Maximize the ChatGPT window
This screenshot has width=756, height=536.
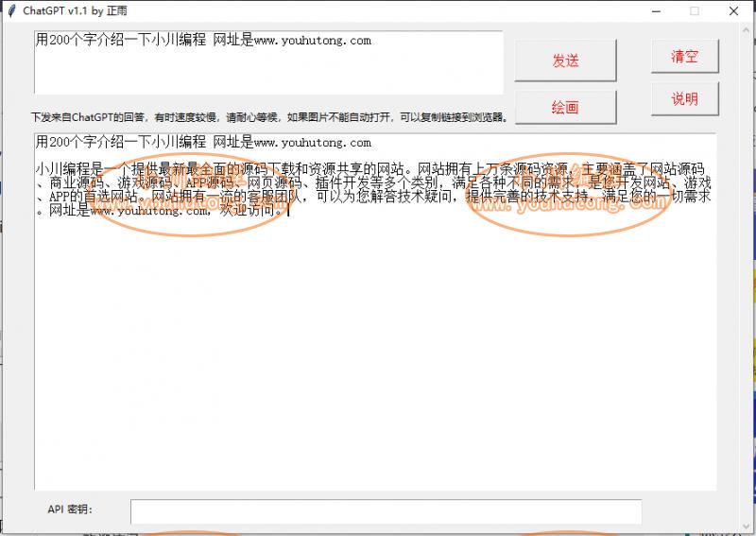(695, 10)
